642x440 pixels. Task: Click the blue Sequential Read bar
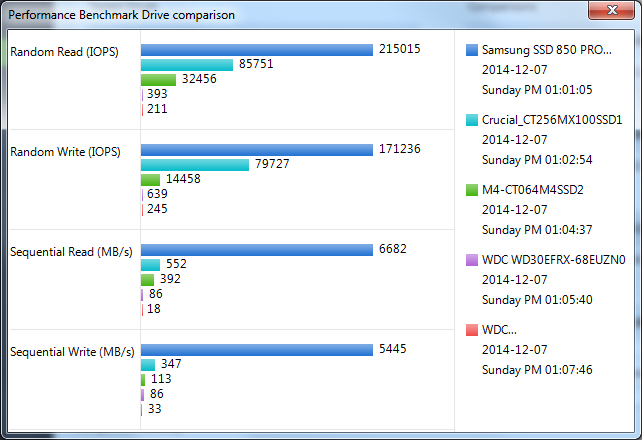click(257, 250)
